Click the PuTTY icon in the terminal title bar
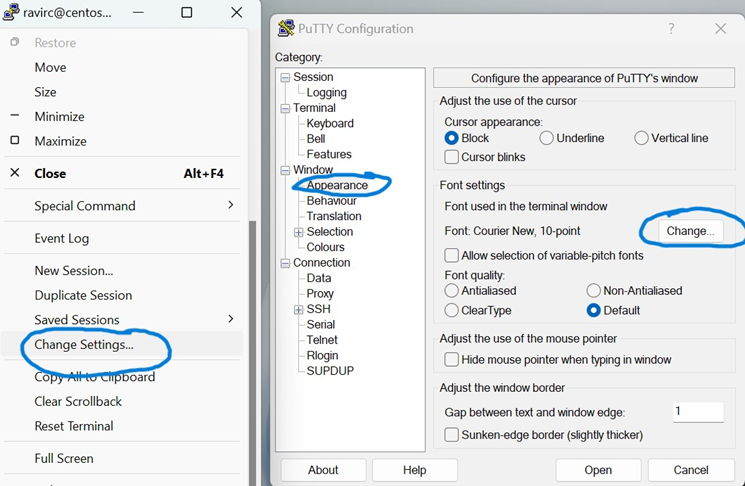Image resolution: width=745 pixels, height=486 pixels. 11,12
